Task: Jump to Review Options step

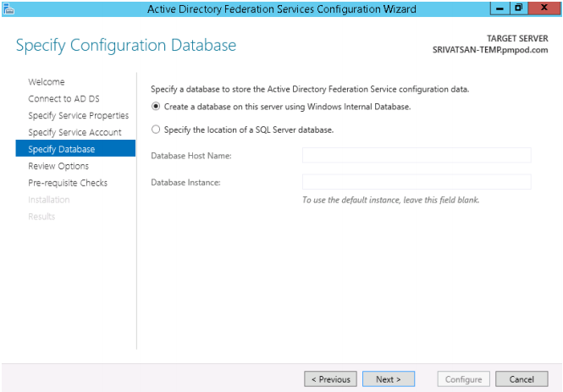Action: pos(58,166)
